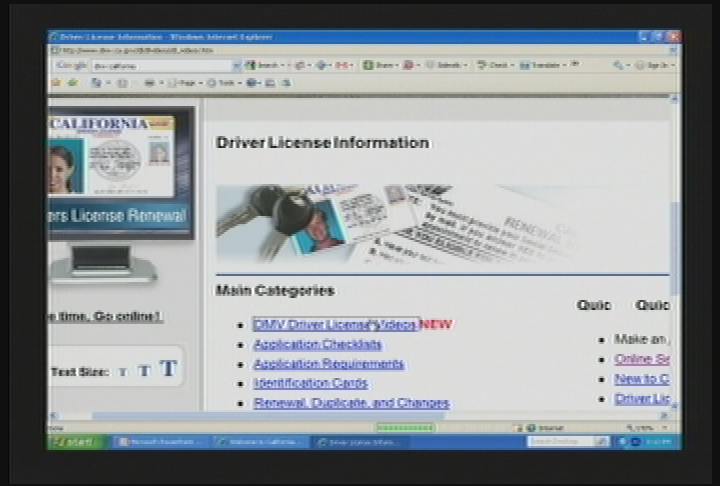Select the smallest text size T
The width and height of the screenshot is (720, 486).
[123, 372]
